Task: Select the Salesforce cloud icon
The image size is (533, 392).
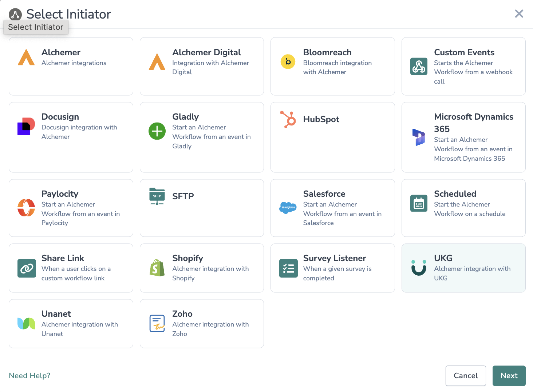Action: click(288, 208)
